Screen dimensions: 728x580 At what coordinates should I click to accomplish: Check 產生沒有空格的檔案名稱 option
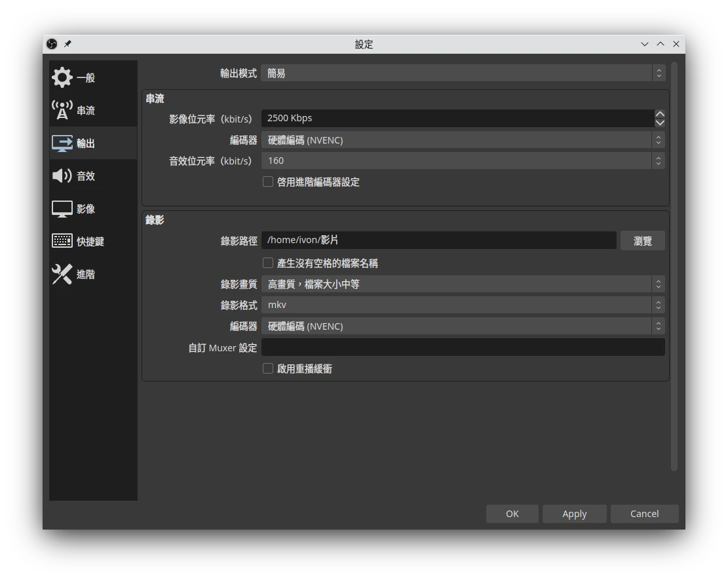point(268,263)
